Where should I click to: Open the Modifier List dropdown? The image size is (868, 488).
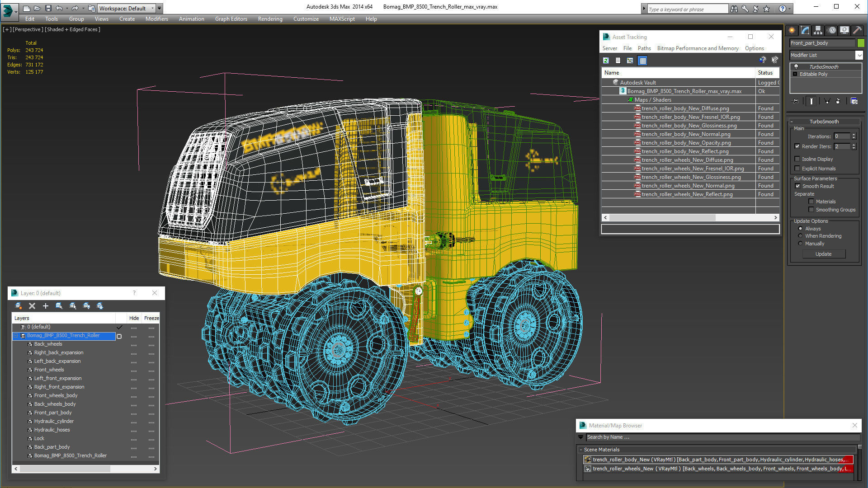(859, 55)
